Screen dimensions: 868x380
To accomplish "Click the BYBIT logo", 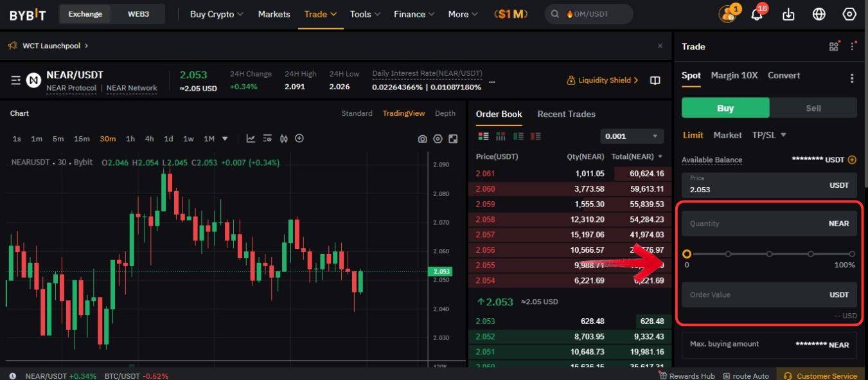I will pos(28,14).
